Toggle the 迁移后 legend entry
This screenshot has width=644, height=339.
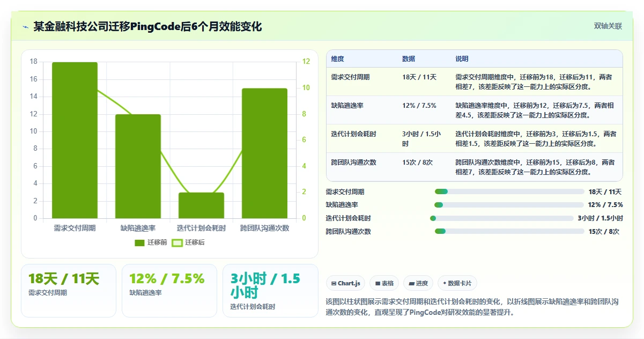click(188, 242)
